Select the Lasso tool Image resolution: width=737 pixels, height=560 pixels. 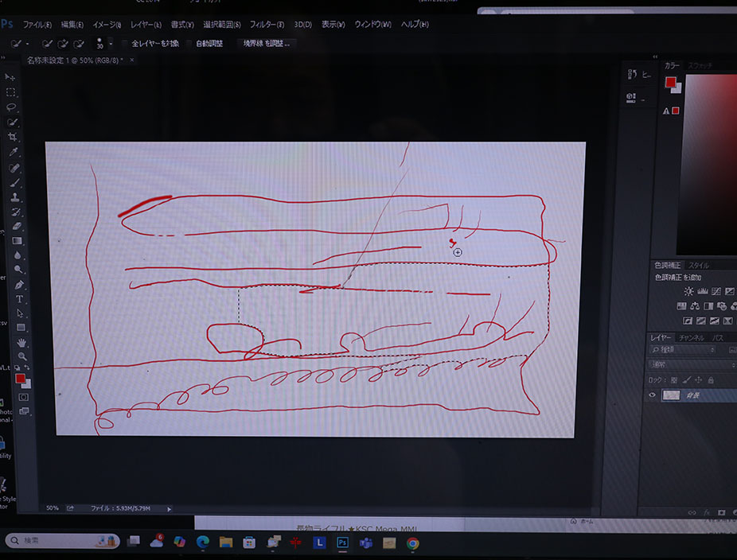click(11, 107)
